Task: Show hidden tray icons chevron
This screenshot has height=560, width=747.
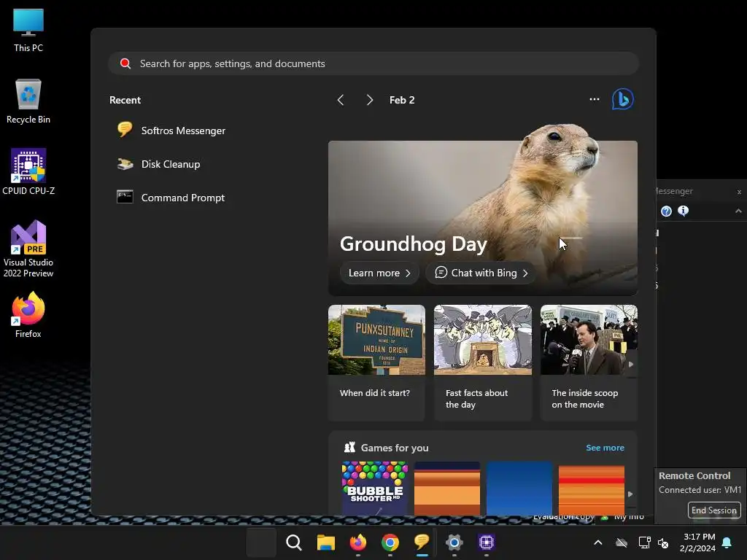Action: (x=598, y=542)
